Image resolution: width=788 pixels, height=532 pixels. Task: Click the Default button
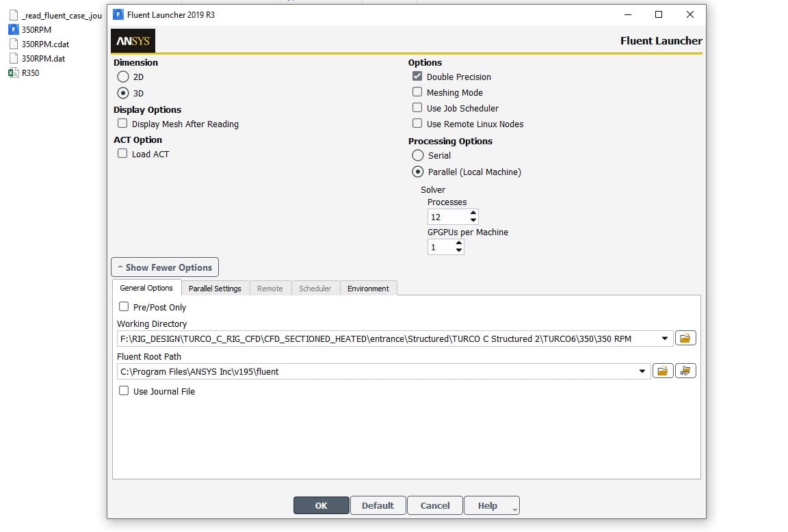[x=378, y=505]
